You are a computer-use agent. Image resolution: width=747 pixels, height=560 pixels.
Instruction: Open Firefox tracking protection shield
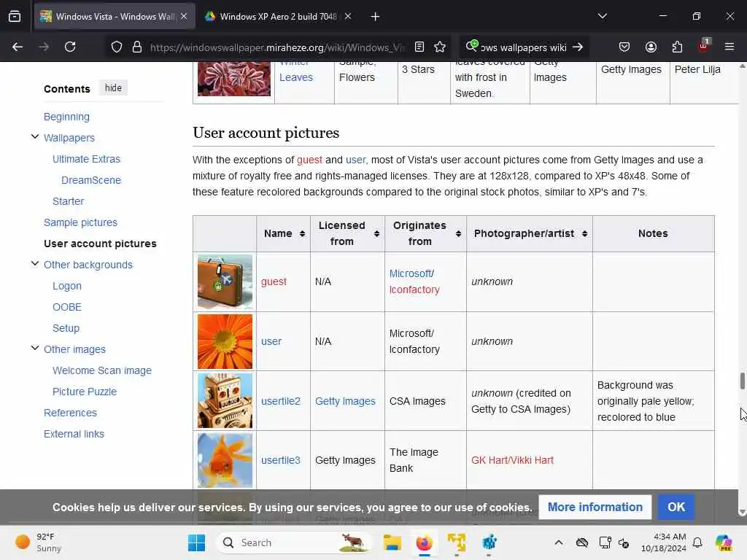point(117,47)
